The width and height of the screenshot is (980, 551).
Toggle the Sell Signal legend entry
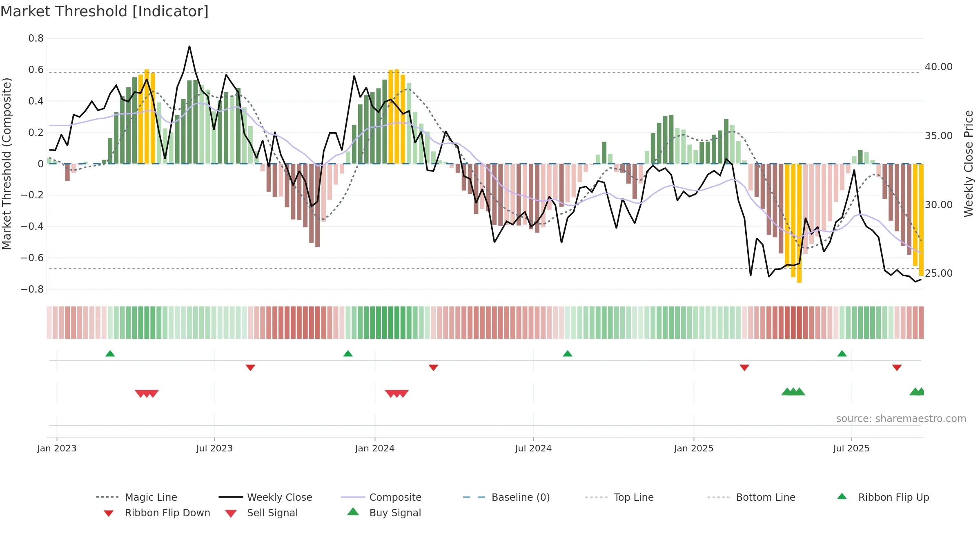pos(261,513)
